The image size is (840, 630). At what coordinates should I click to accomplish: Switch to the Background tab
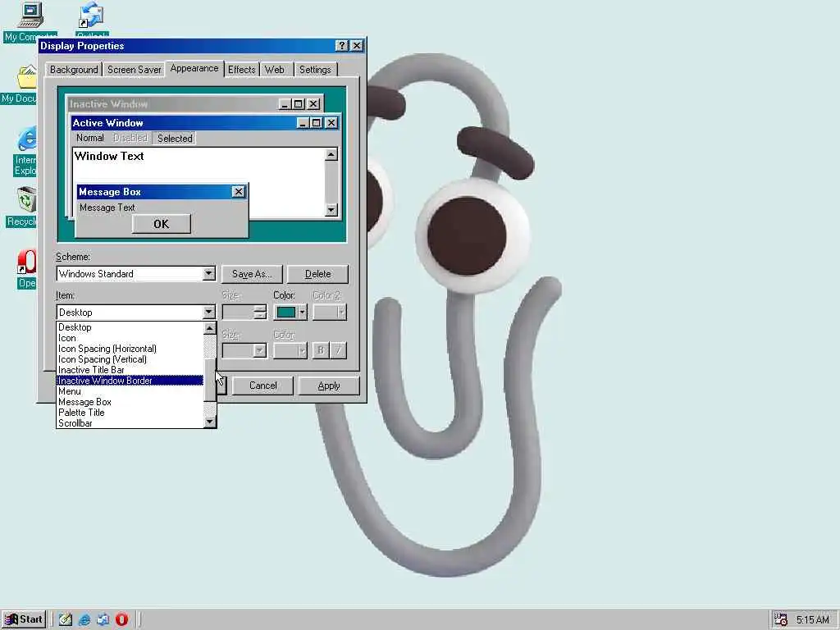click(74, 70)
